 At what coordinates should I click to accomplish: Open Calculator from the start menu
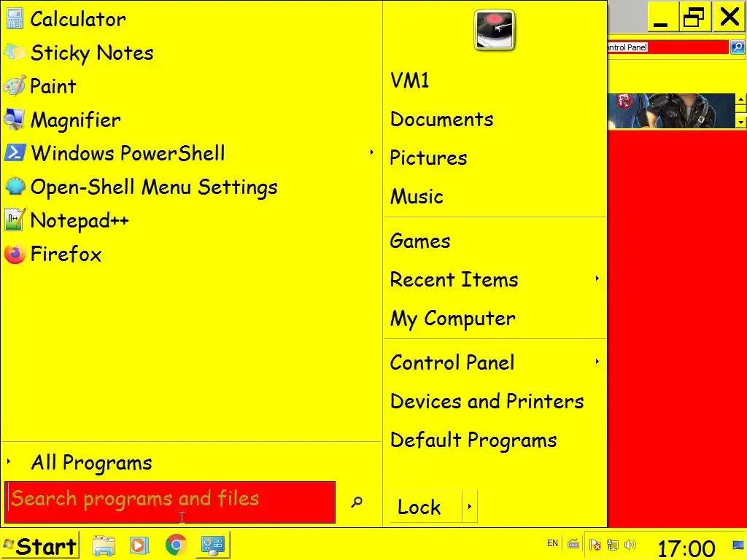[x=190, y=20]
